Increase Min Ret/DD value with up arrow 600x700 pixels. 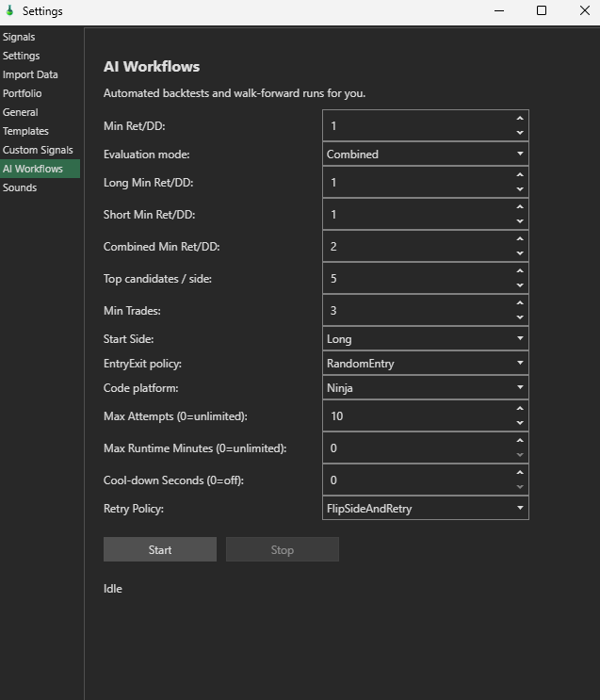pos(520,119)
